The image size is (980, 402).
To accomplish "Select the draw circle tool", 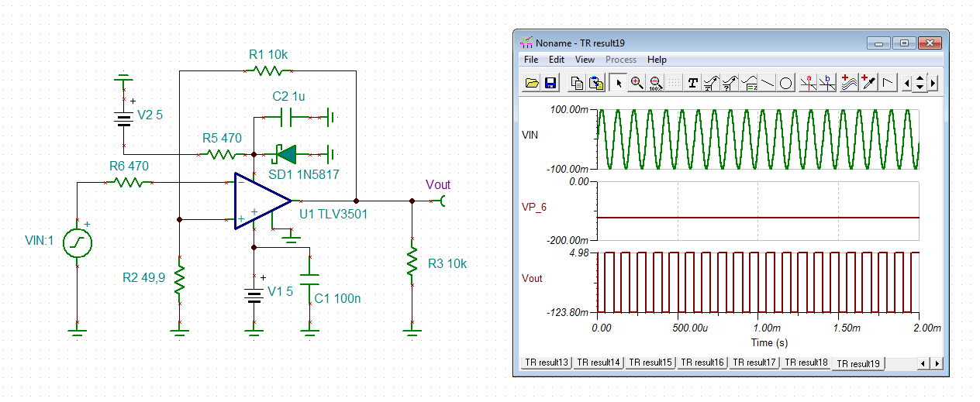I will pyautogui.click(x=786, y=82).
